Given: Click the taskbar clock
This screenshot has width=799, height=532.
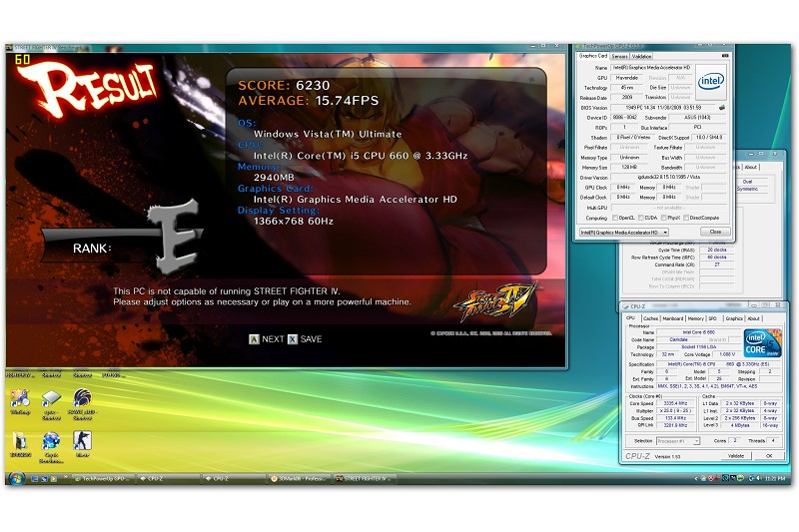Looking at the screenshot, I should click(x=777, y=479).
